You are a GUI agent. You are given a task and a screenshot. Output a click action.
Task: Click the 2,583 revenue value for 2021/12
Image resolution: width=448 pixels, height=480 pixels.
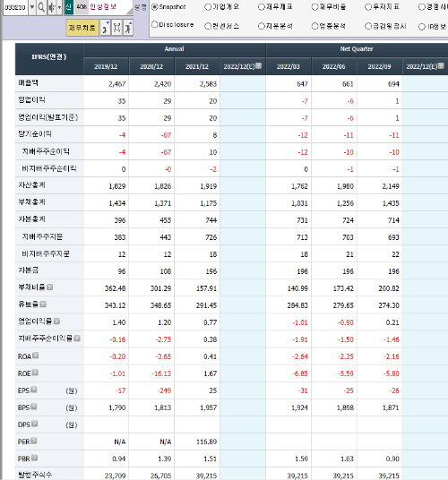tap(208, 84)
